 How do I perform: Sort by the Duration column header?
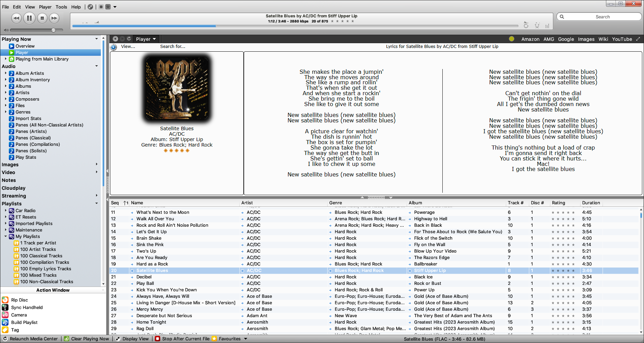coord(591,203)
